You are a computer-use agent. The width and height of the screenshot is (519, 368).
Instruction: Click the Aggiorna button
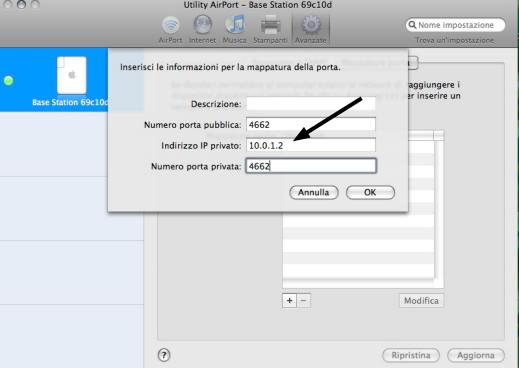click(x=476, y=355)
